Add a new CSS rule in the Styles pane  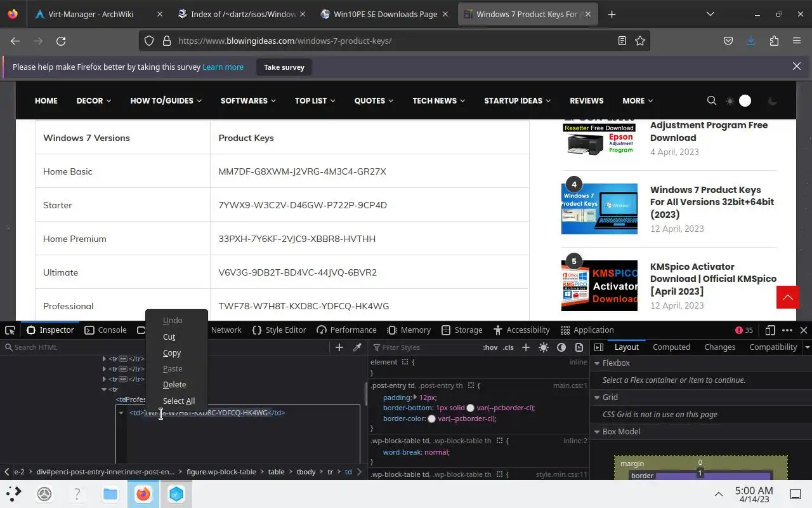click(x=526, y=347)
